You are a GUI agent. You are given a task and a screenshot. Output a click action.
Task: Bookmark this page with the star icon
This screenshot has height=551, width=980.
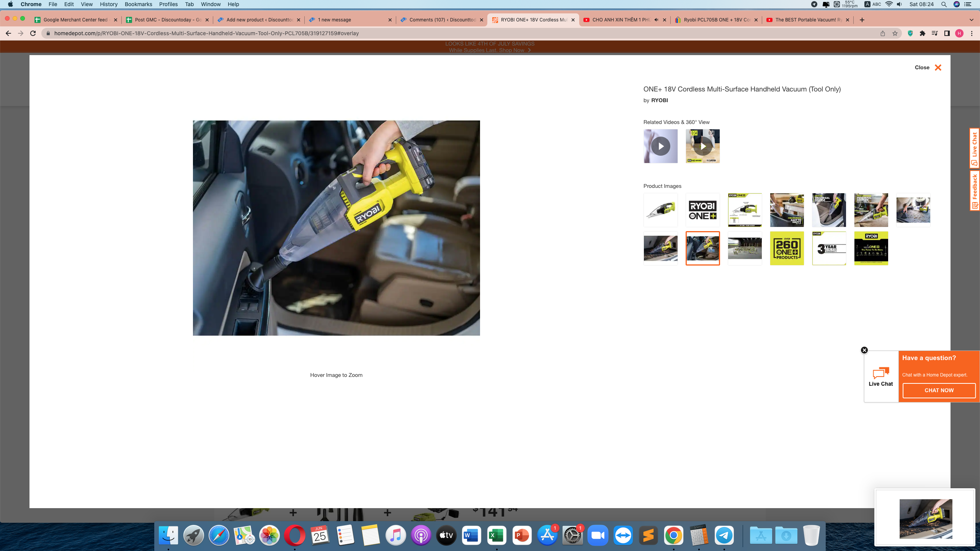(895, 33)
